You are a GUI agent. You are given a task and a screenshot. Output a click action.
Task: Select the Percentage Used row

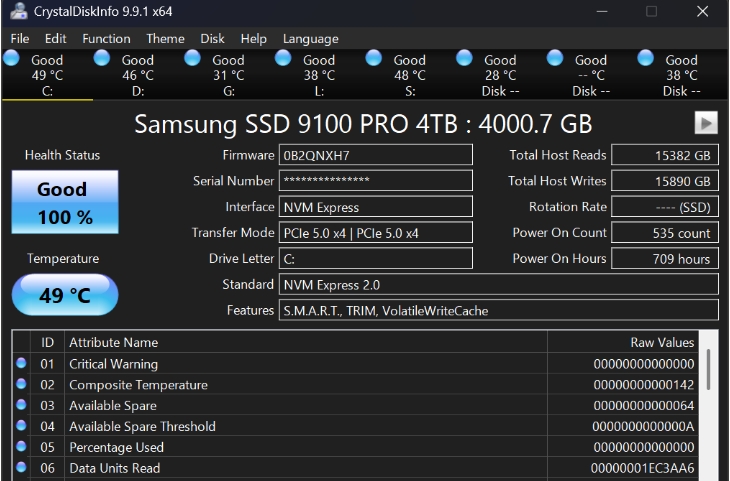[355, 447]
